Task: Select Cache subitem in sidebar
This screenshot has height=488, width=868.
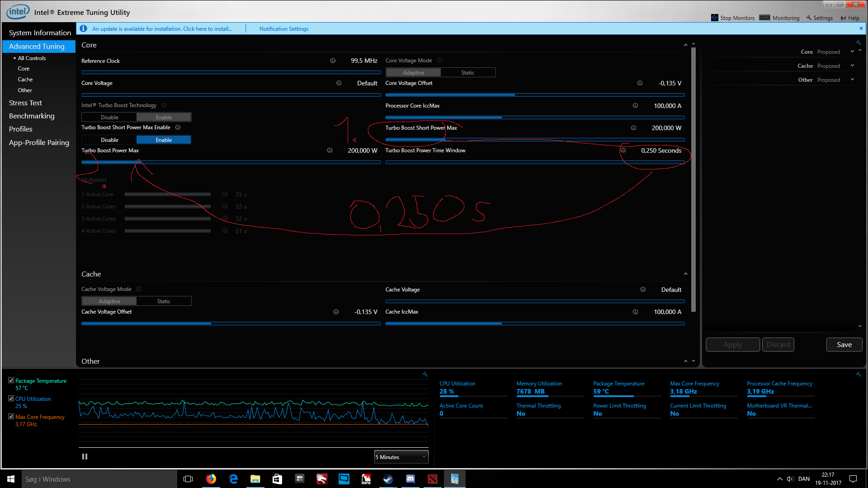Action: (x=25, y=80)
